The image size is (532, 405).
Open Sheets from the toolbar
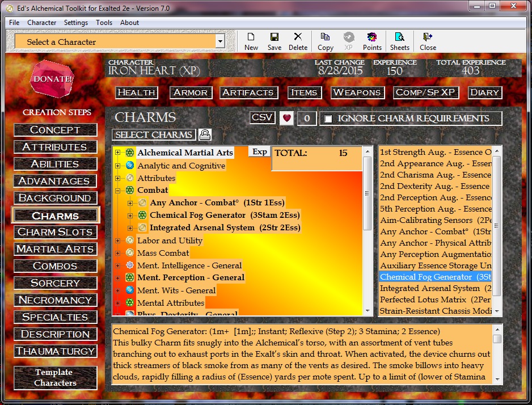(400, 41)
